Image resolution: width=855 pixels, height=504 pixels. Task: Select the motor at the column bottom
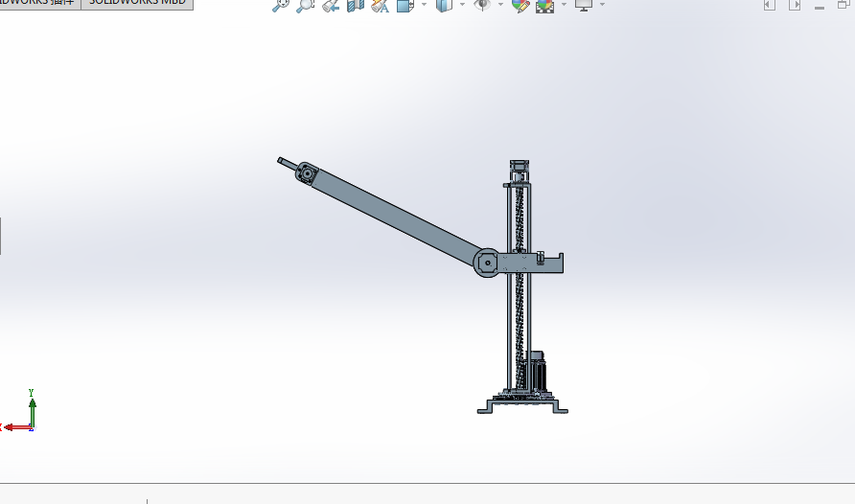click(537, 372)
